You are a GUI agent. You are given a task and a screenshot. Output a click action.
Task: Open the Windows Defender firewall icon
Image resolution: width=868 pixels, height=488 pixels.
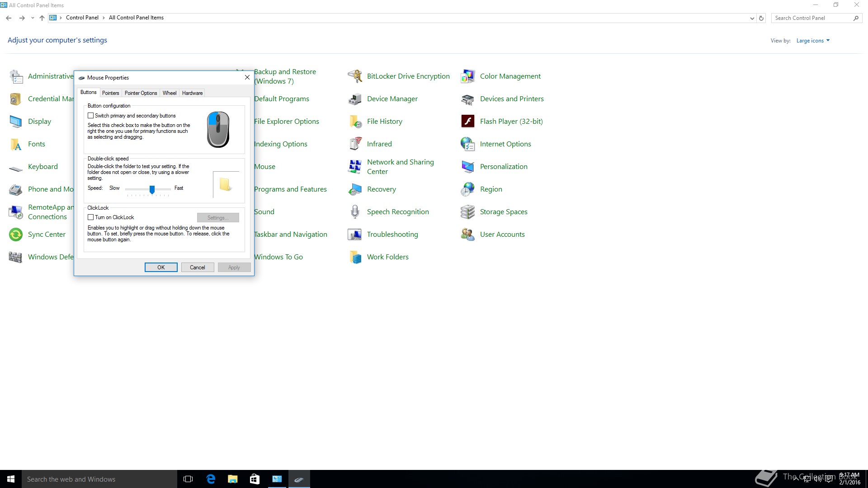tap(16, 257)
